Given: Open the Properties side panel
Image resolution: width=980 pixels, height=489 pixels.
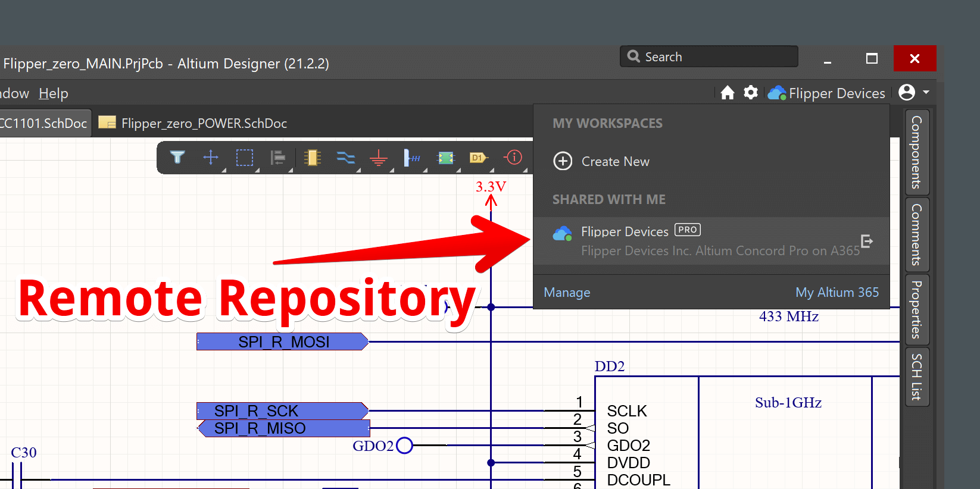Looking at the screenshot, I should [x=917, y=309].
